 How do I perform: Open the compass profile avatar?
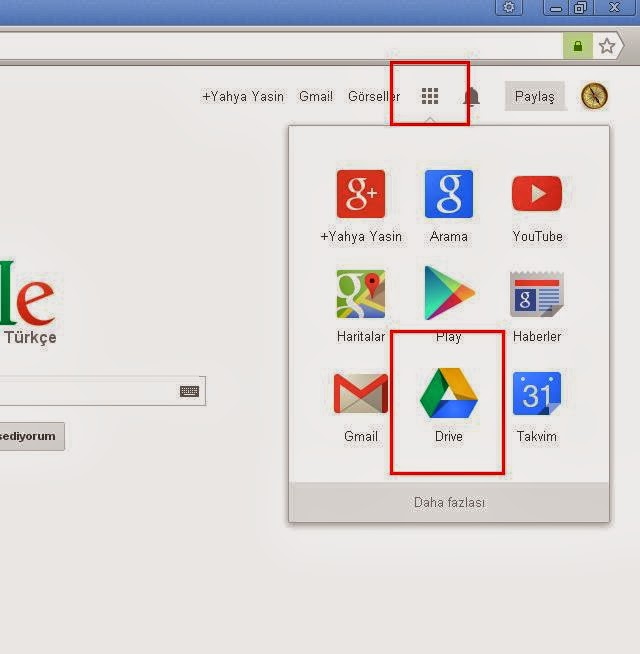(594, 96)
